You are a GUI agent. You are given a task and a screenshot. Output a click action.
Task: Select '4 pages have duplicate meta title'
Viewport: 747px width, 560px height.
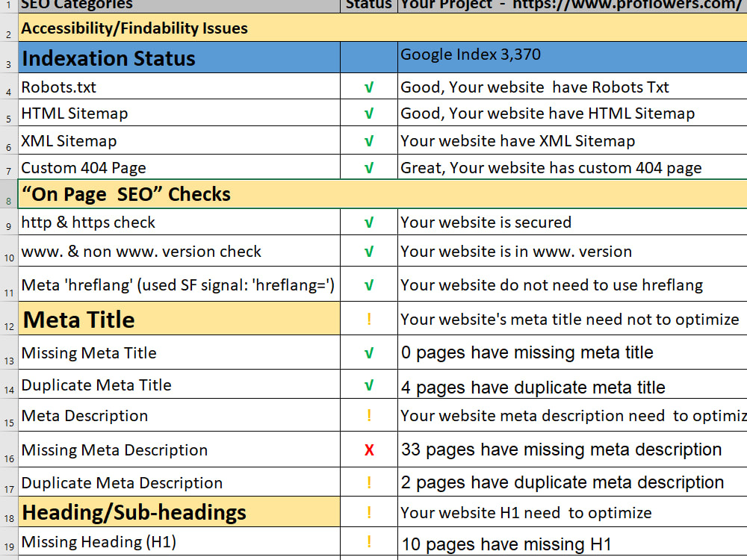572,385
